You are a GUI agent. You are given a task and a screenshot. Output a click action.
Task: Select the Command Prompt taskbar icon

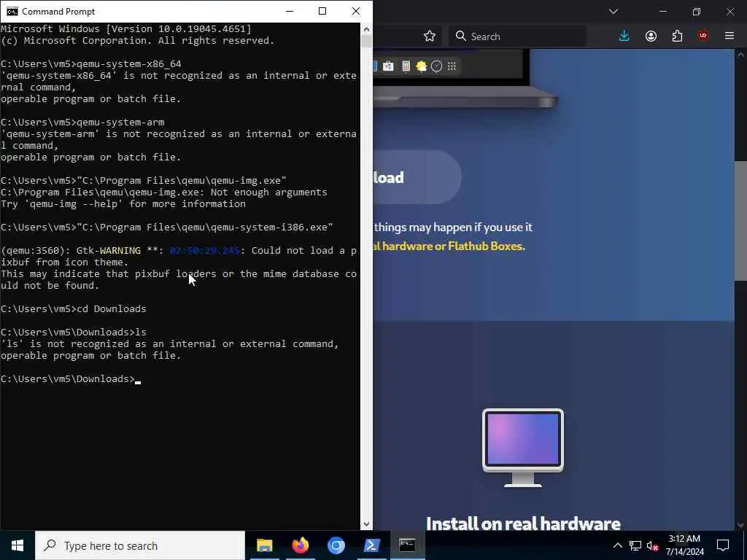[407, 545]
